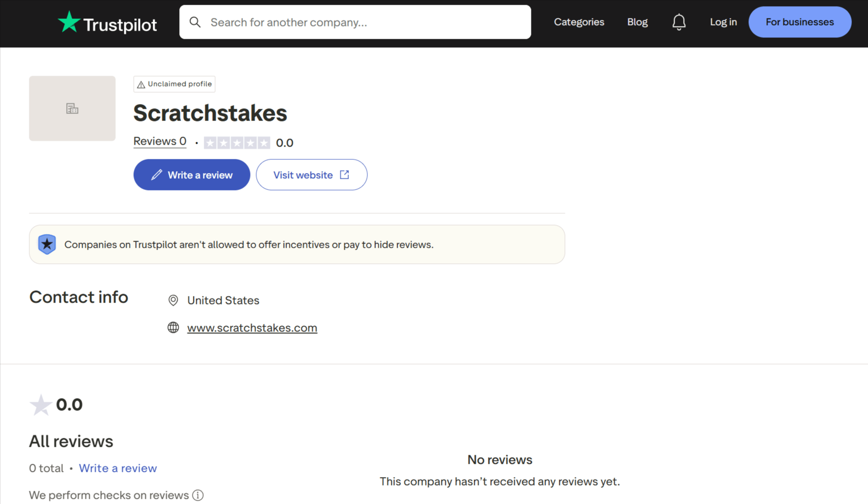This screenshot has width=868, height=504.
Task: Open the notifications bell
Action: click(x=679, y=22)
